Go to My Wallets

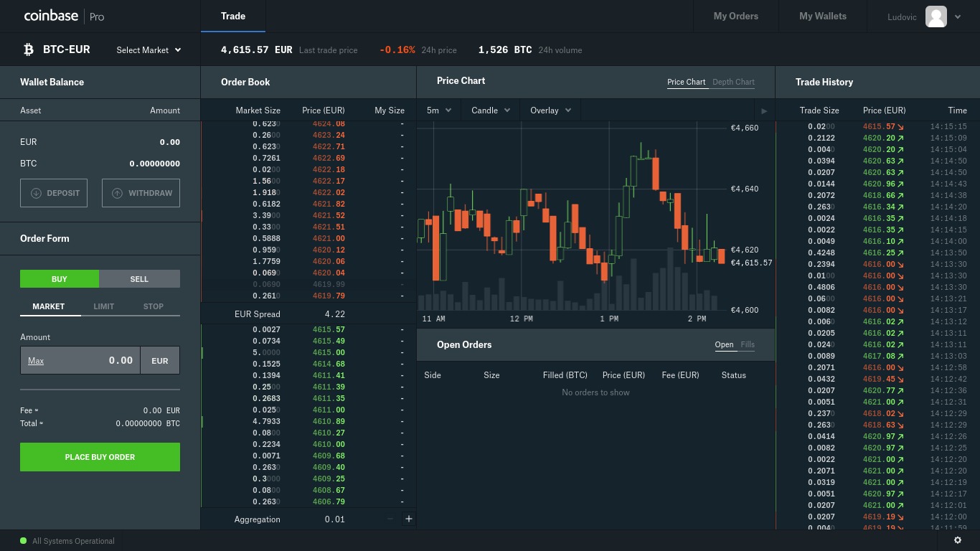pyautogui.click(x=822, y=16)
